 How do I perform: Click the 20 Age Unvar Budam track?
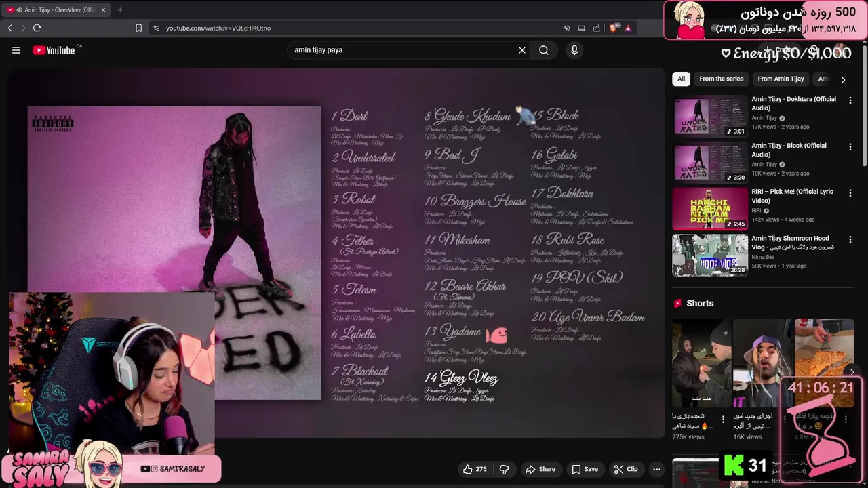click(x=588, y=317)
